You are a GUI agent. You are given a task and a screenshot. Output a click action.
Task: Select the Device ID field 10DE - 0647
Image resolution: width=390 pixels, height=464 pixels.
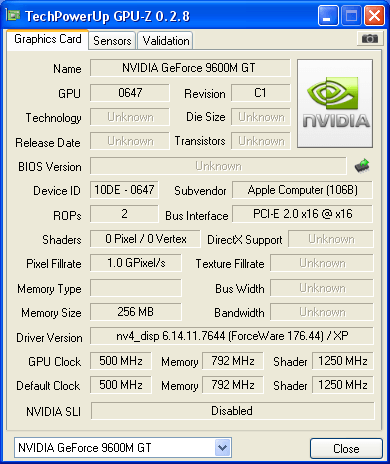[124, 190]
